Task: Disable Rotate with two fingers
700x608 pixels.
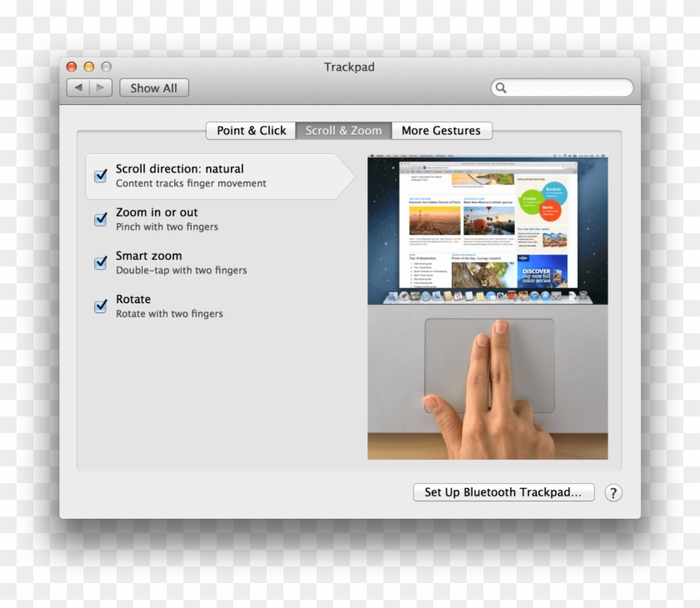Action: pos(101,306)
